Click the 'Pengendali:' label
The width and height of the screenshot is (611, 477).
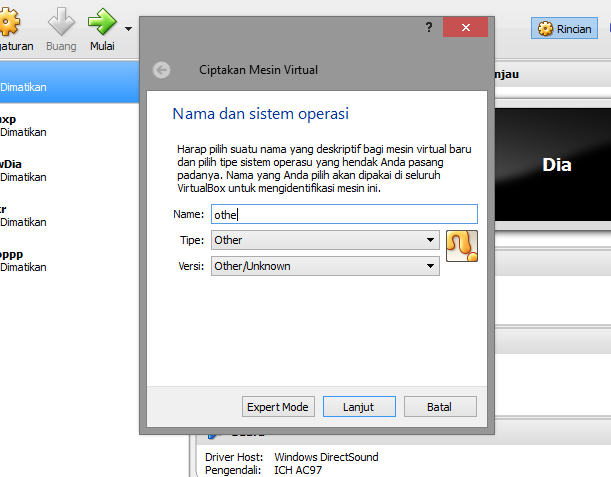[x=233, y=470]
